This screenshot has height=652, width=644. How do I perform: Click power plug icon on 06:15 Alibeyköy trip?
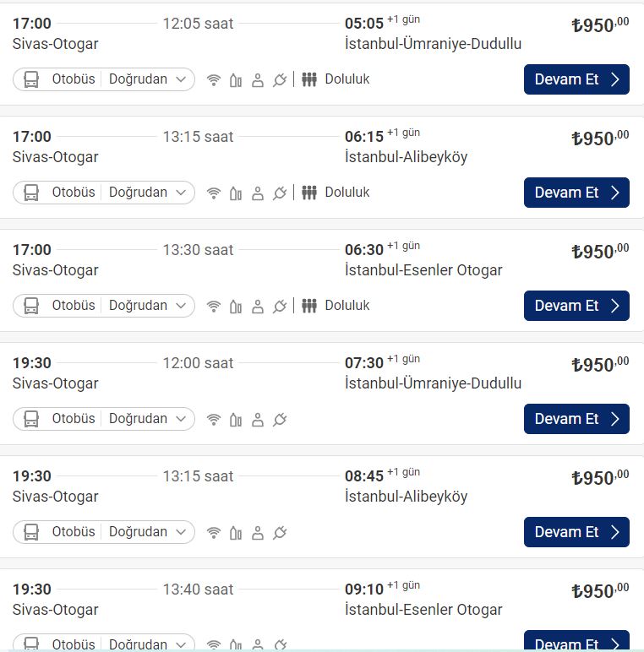click(x=281, y=193)
